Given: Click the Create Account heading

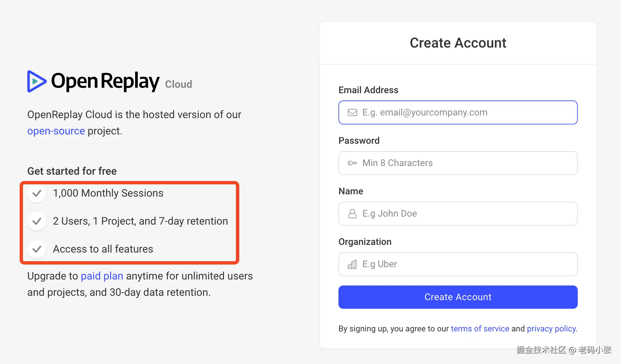Looking at the screenshot, I should [458, 43].
